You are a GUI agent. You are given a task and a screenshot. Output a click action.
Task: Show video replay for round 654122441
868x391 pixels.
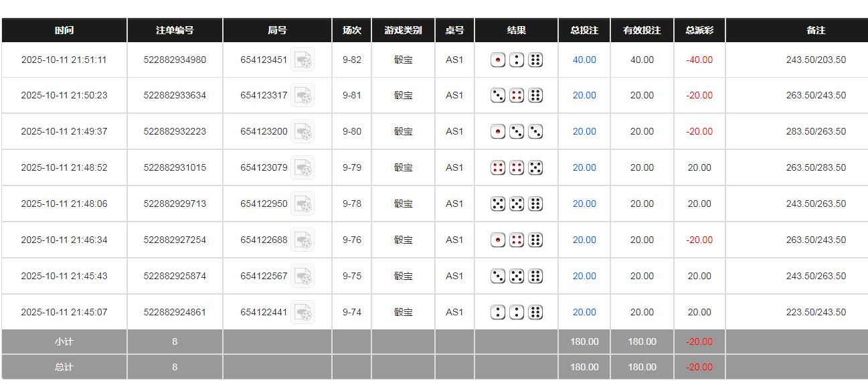pyautogui.click(x=303, y=313)
